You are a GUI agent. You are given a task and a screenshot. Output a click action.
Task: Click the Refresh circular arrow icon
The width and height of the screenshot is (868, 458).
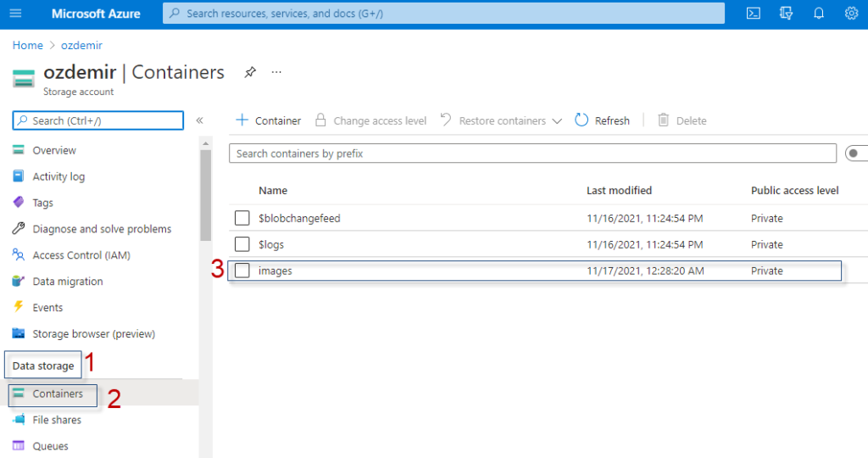pos(581,120)
